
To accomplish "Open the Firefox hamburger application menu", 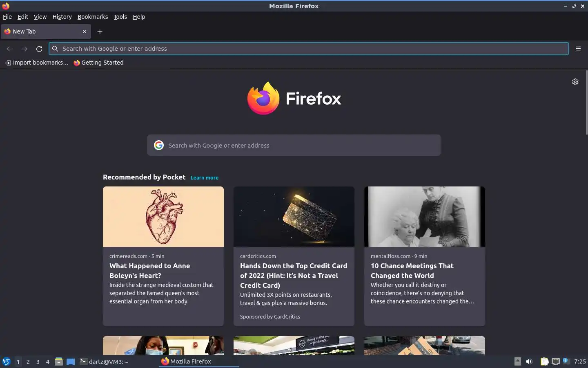I will (578, 49).
